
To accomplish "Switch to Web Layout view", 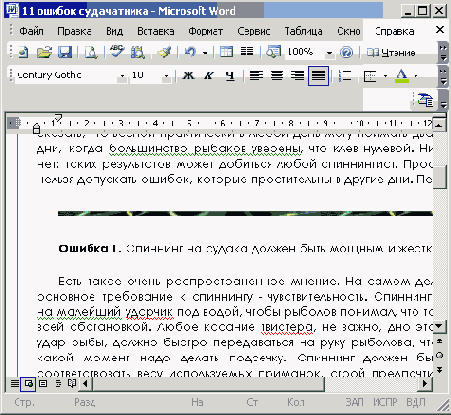I will [28, 384].
